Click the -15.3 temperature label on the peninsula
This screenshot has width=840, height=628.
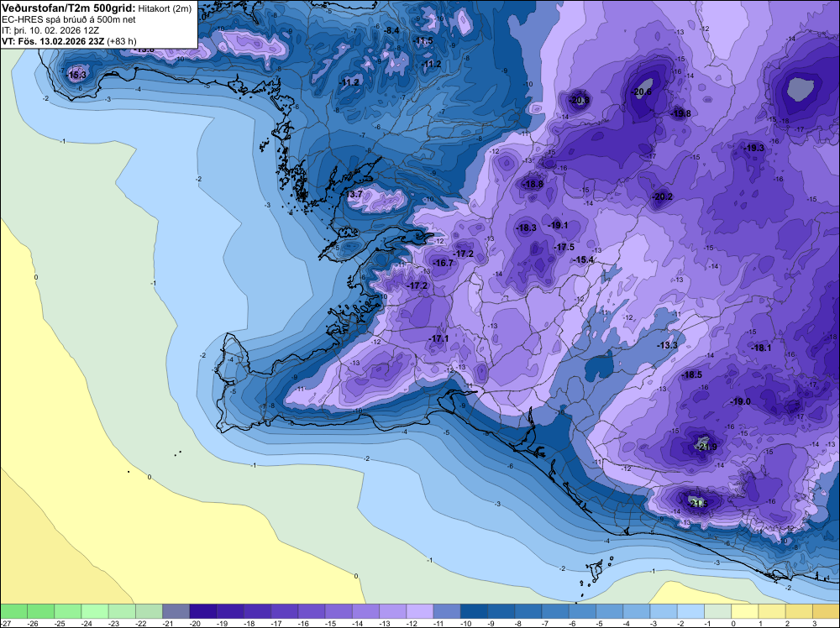76,75
